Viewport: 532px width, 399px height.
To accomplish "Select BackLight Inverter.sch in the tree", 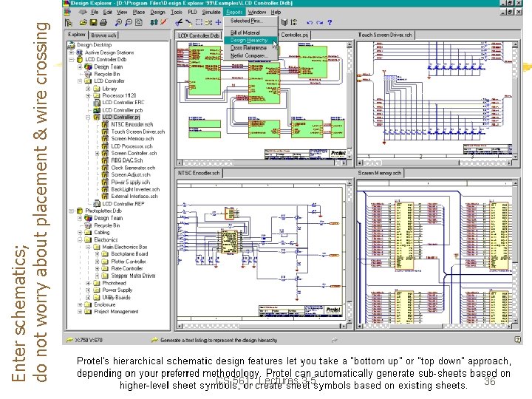I will pos(135,189).
